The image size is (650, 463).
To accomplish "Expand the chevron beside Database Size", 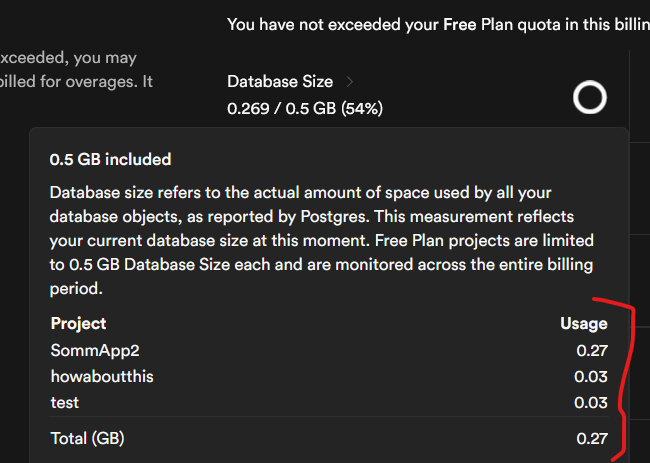I will coord(349,81).
